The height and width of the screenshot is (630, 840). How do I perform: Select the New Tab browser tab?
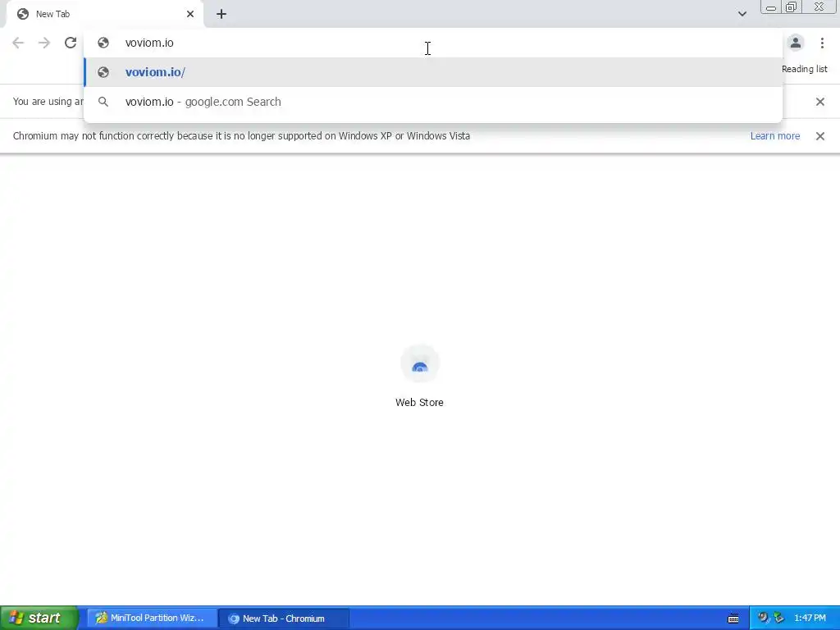click(x=105, y=15)
